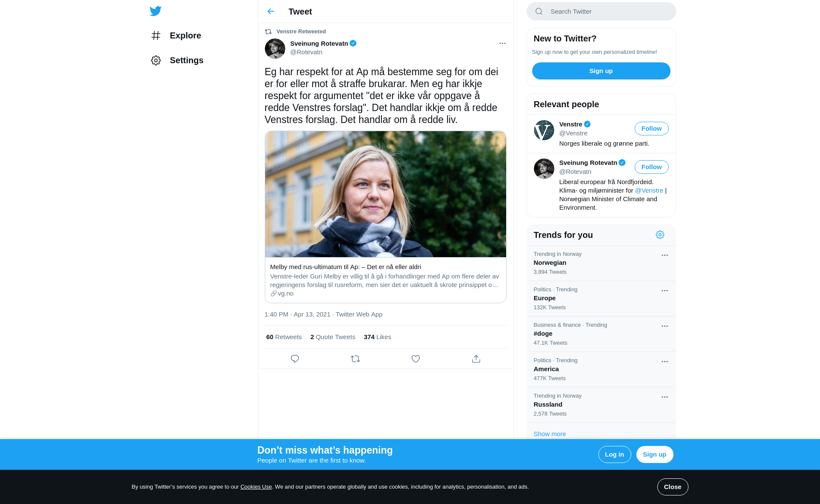
Task: Click Venstre's profile avatar in Relevant people
Action: [544, 130]
